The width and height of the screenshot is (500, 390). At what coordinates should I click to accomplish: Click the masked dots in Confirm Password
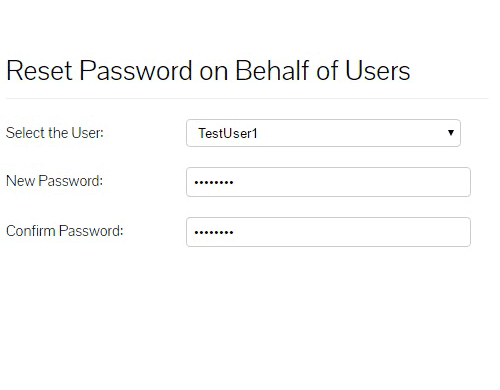(x=214, y=232)
